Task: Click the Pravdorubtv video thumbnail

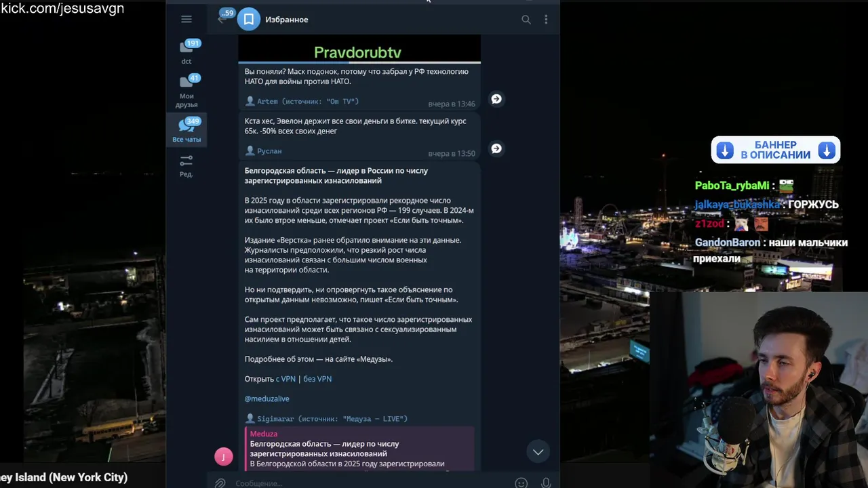Action: (359, 49)
